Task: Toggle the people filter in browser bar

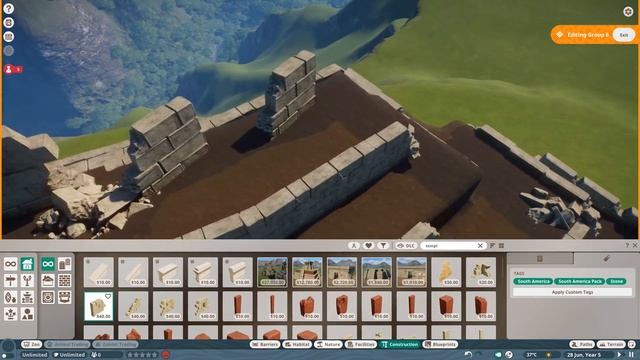Action: (354, 245)
